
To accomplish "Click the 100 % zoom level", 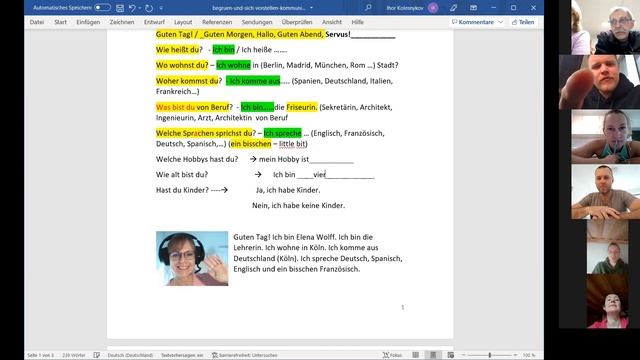I will [x=529, y=355].
